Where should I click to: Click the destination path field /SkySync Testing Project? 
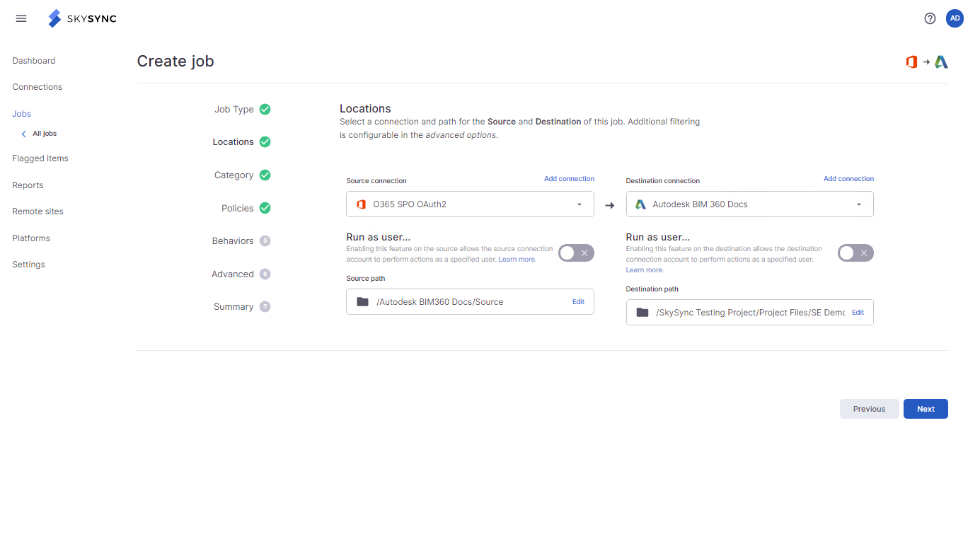(749, 312)
